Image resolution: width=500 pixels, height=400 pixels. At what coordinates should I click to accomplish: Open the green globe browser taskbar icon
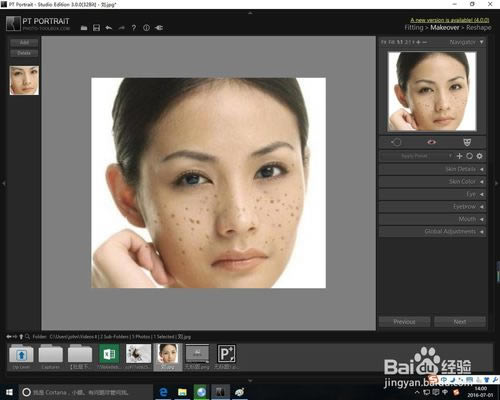click(201, 392)
